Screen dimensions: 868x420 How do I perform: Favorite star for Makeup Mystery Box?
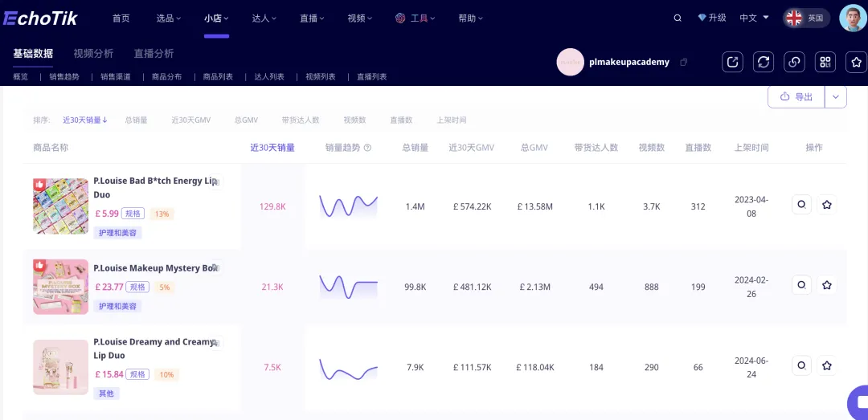(826, 285)
